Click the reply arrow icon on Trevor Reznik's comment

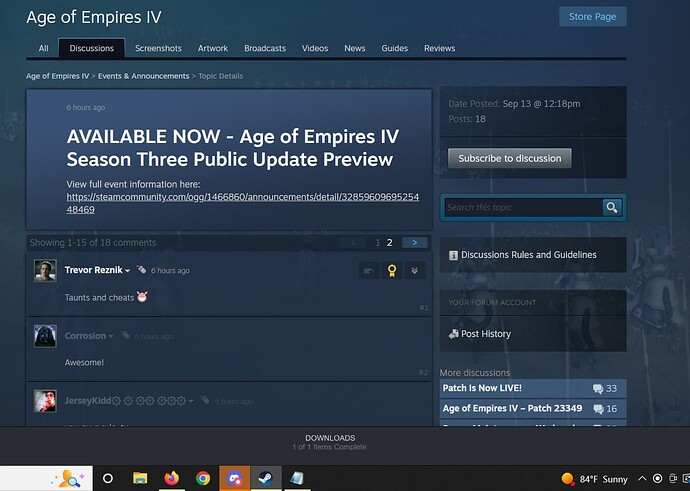point(369,271)
